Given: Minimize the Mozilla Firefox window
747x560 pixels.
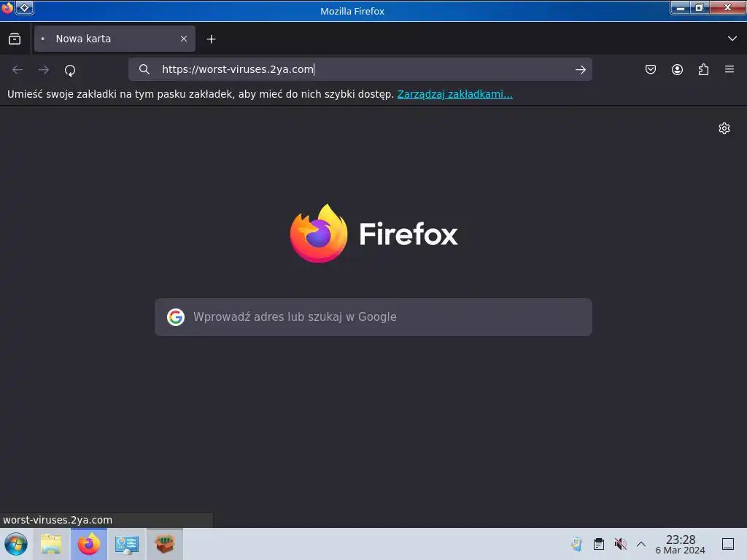Looking at the screenshot, I should (x=681, y=7).
